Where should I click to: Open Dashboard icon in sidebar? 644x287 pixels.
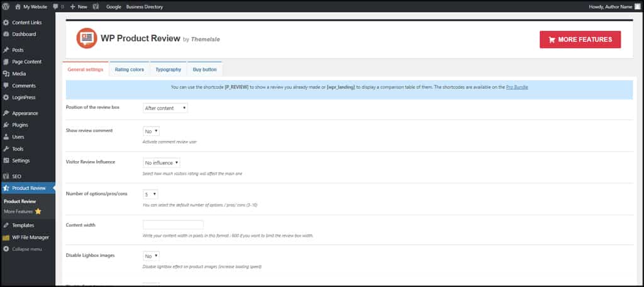pyautogui.click(x=6, y=34)
